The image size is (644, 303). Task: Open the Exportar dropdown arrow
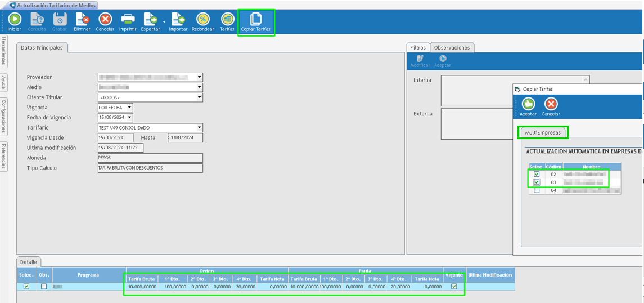pyautogui.click(x=165, y=21)
